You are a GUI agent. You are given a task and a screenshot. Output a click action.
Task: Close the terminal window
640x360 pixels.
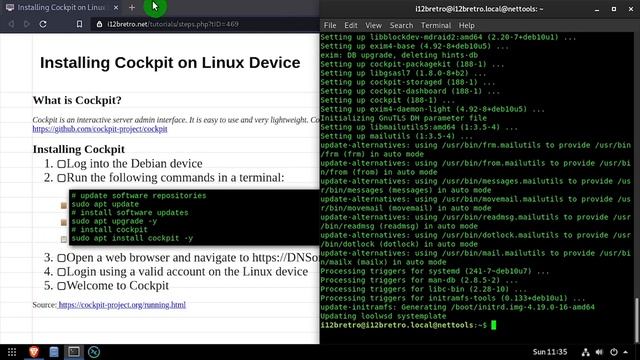click(x=631, y=9)
